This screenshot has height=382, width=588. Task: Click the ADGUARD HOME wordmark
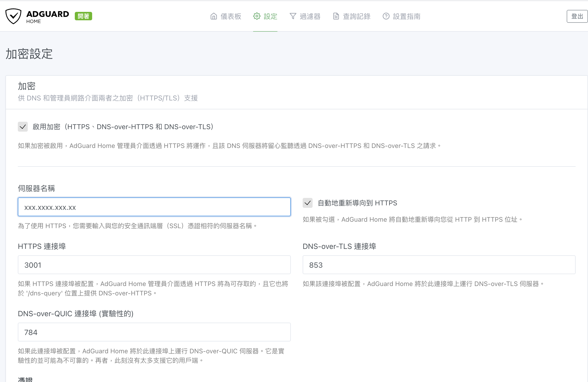pos(48,16)
